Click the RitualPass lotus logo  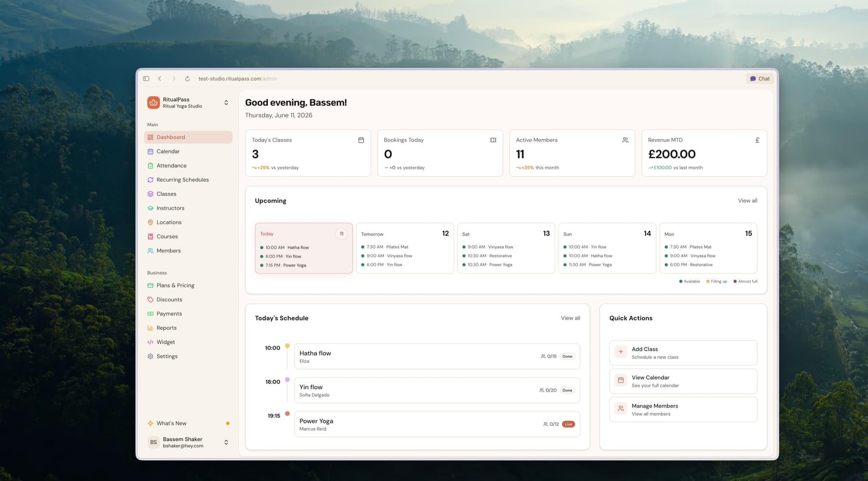click(x=153, y=102)
